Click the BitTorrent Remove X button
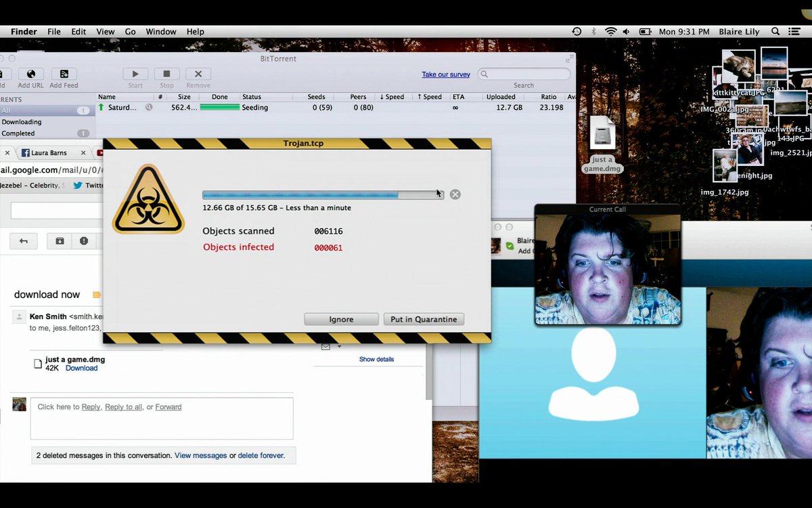 pyautogui.click(x=198, y=74)
